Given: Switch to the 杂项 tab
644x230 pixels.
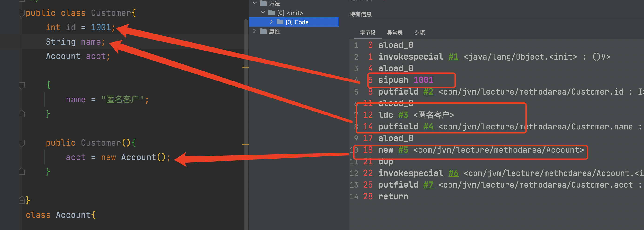Looking at the screenshot, I should pos(419,33).
